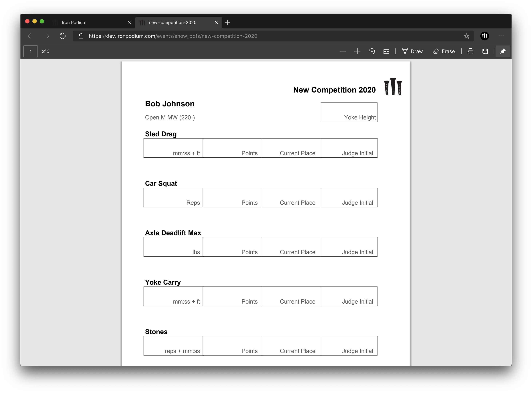Print the PDF using printer icon

pyautogui.click(x=470, y=51)
